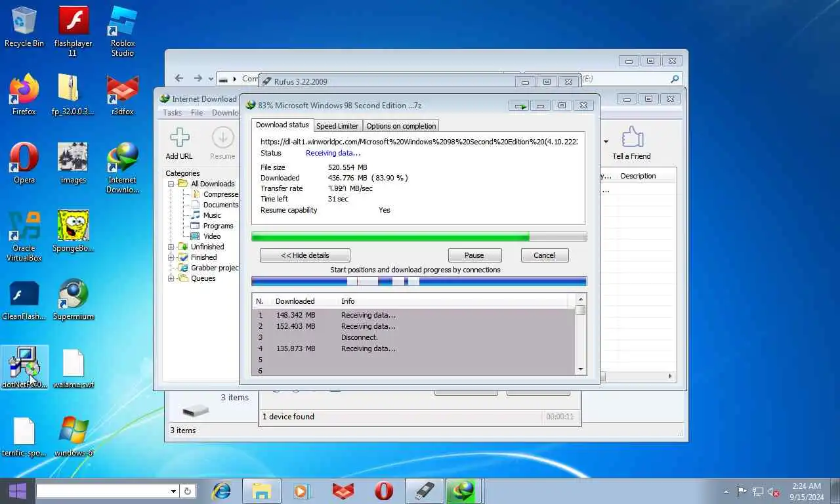Click the Add URL plus icon

click(x=179, y=138)
